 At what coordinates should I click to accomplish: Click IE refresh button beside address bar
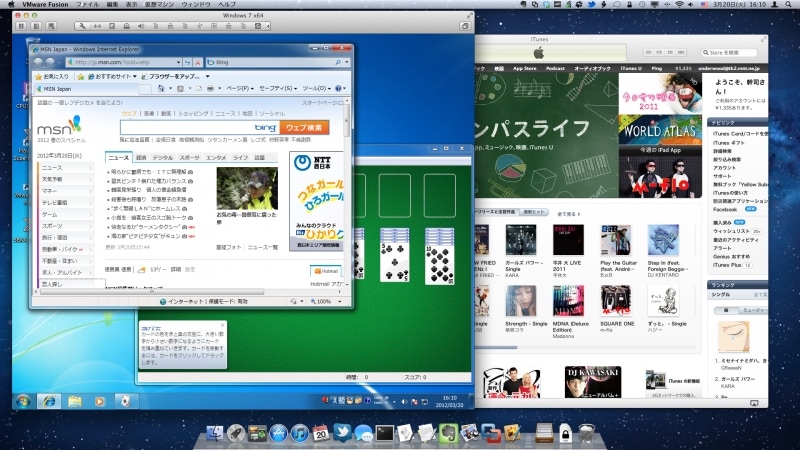click(x=188, y=62)
